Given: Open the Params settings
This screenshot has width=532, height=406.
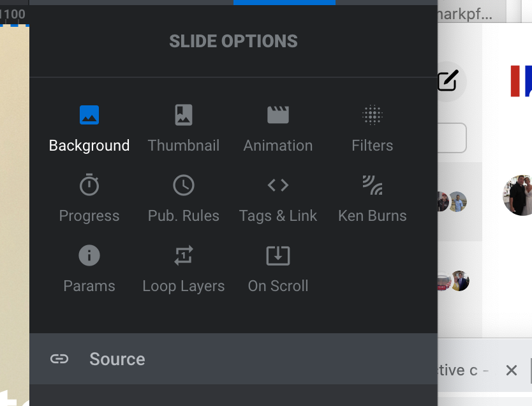Looking at the screenshot, I should pos(89,268).
